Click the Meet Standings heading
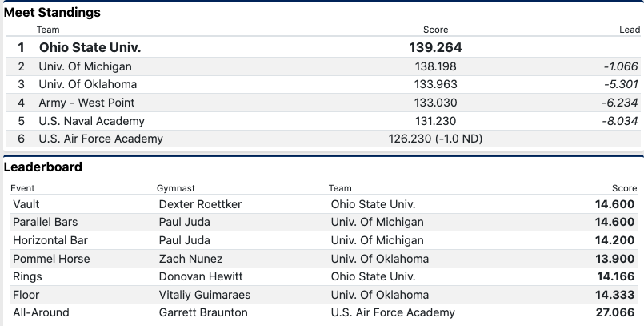 [x=53, y=13]
